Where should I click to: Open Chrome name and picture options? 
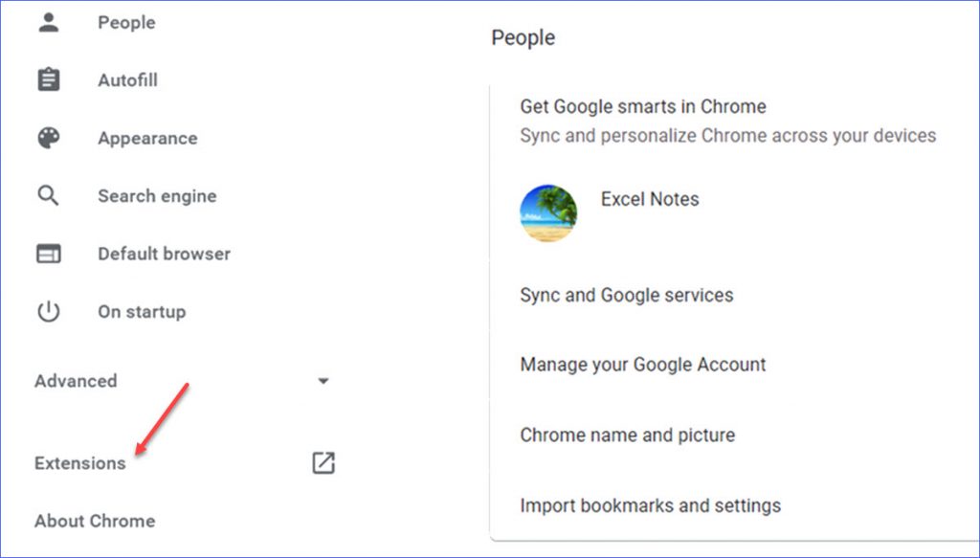627,435
